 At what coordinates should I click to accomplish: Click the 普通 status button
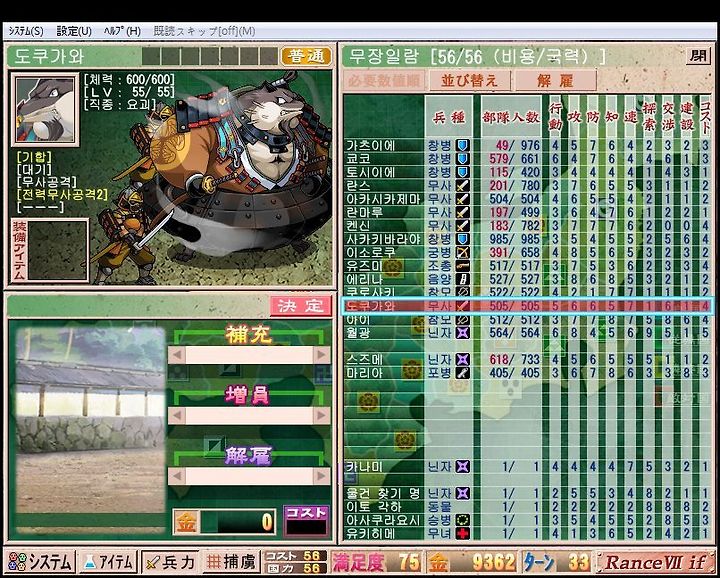point(306,56)
